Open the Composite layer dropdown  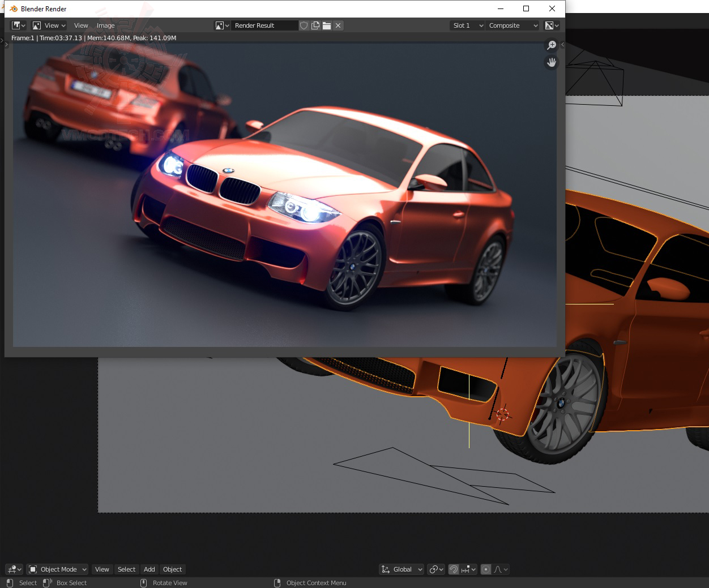[513, 25]
